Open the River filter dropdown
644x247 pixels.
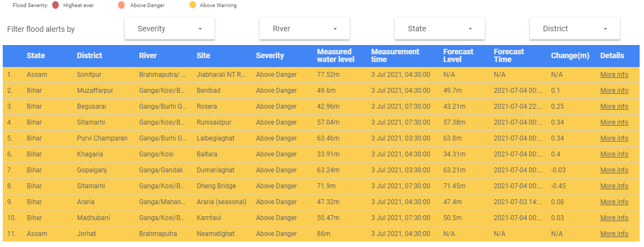coord(305,29)
